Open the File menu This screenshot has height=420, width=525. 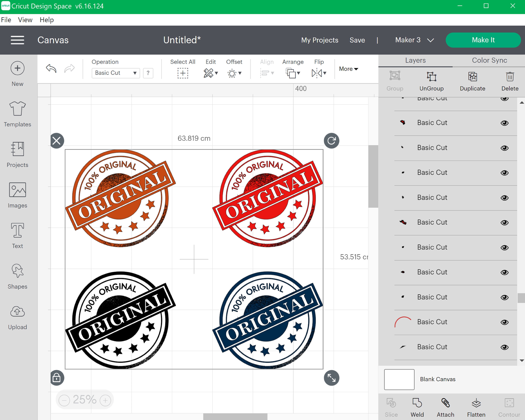(x=6, y=20)
